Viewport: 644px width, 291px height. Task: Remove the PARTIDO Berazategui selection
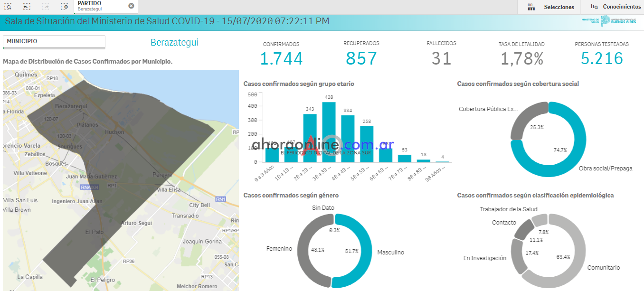point(131,6)
